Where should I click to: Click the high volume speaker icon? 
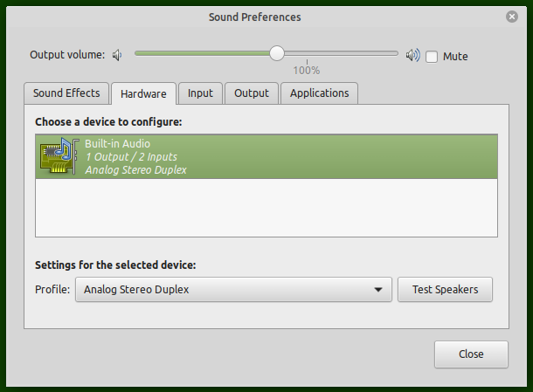[x=412, y=55]
